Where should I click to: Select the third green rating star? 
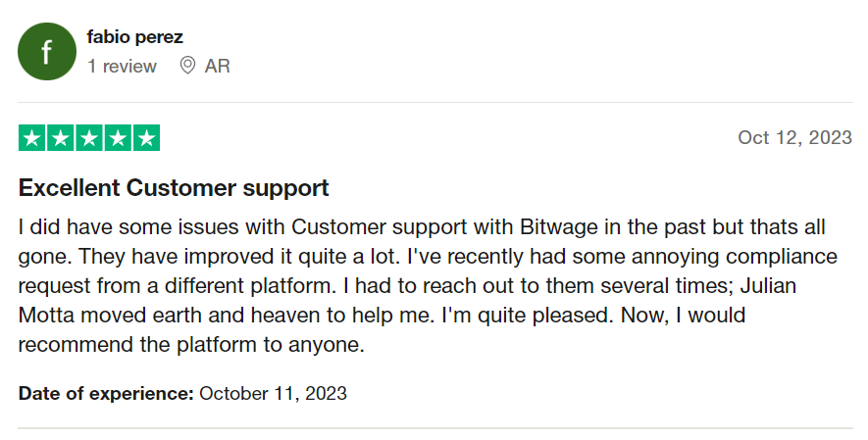89,138
